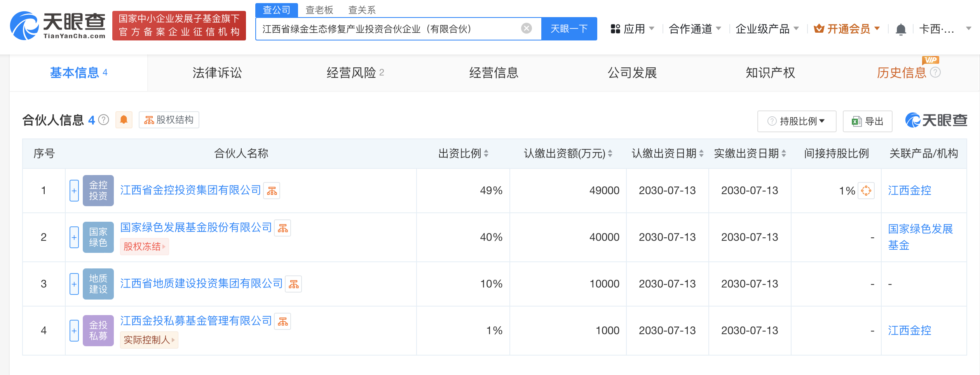The image size is (980, 375).
Task: Sort the table by 出资比例
Action: [486, 154]
